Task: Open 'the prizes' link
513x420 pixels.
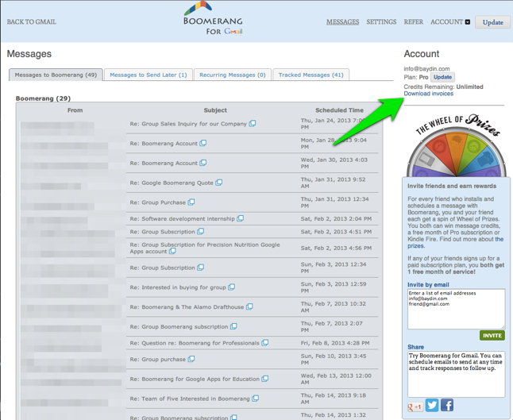Action: pos(455,242)
